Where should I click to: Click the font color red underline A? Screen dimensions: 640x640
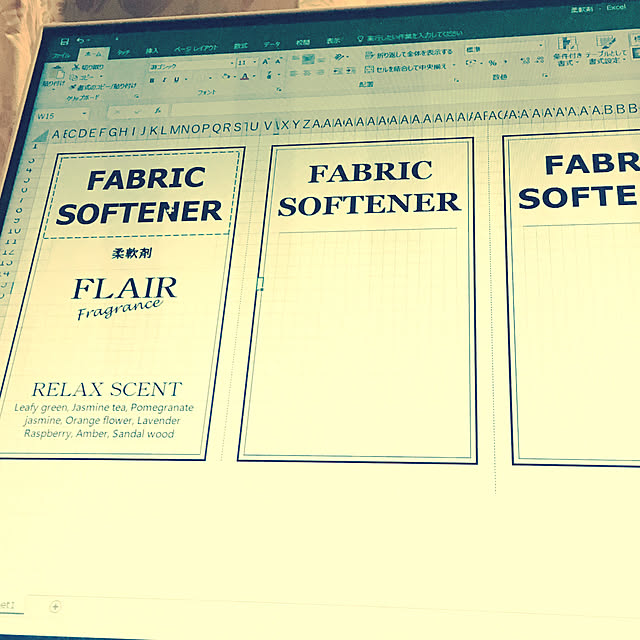tap(244, 76)
